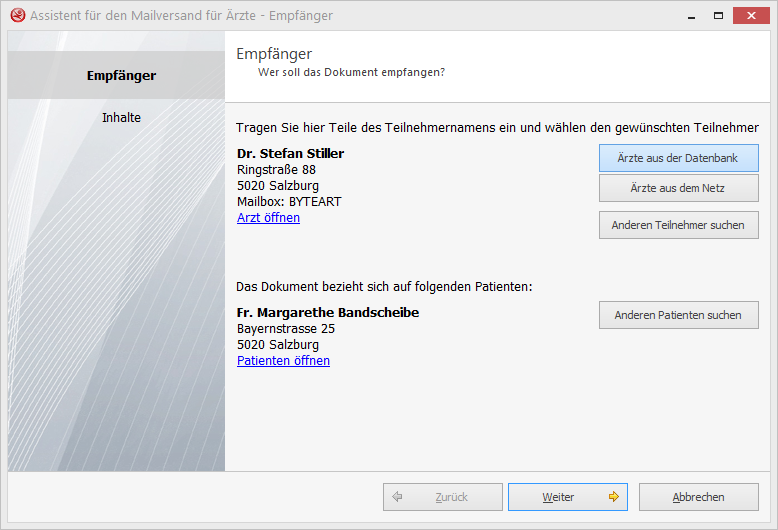The width and height of the screenshot is (778, 530).
Task: Select the Empfänger step in the sidebar
Action: pos(121,76)
